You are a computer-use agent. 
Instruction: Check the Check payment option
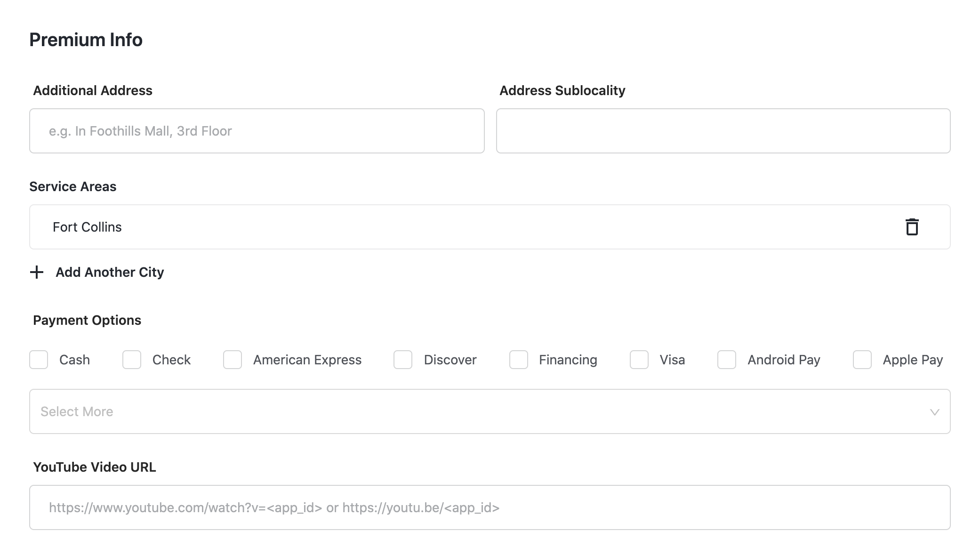coord(132,360)
